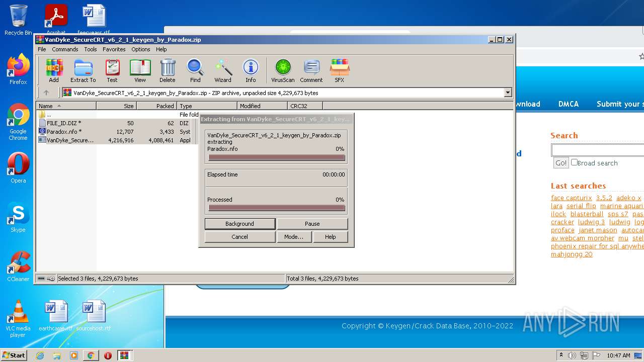Viewport: 644px width, 362px height.
Task: Open Recycle Bin desktop icon
Action: [18, 20]
